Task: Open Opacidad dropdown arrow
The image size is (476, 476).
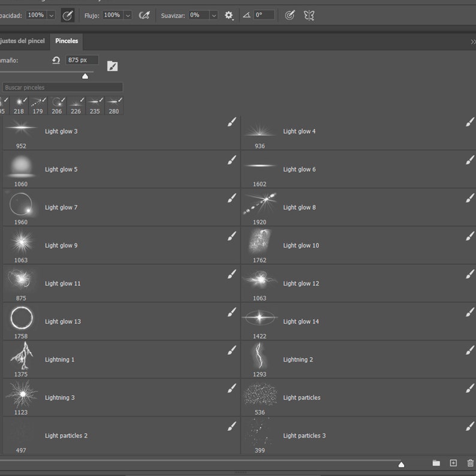Action: (x=52, y=15)
